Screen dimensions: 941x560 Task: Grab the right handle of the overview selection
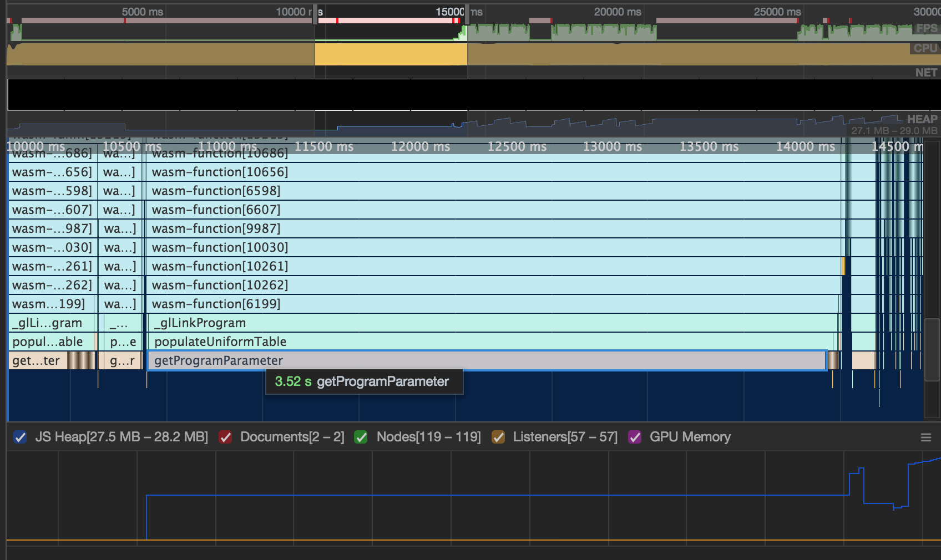[467, 16]
